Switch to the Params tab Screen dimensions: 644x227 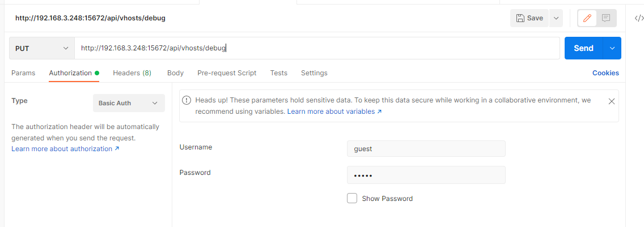[23, 73]
